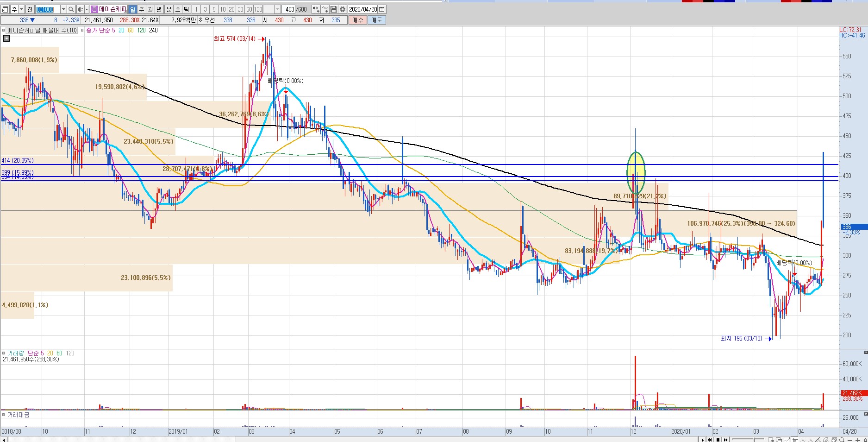Click the purple 증 market badge
The image size is (868, 442).
pos(94,9)
